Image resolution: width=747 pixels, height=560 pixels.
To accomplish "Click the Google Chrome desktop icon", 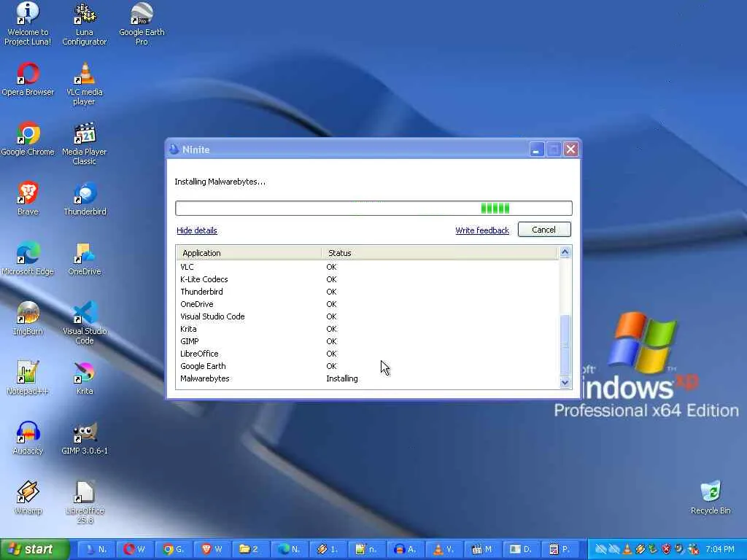I will (x=28, y=139).
